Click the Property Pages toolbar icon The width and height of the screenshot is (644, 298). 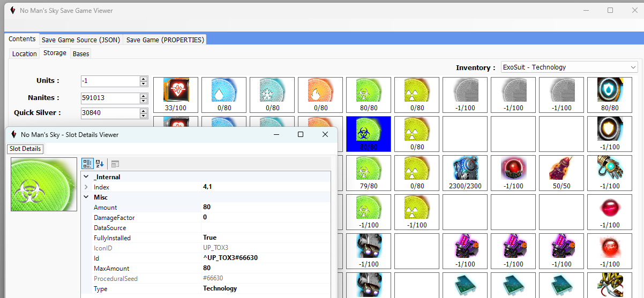tap(115, 164)
